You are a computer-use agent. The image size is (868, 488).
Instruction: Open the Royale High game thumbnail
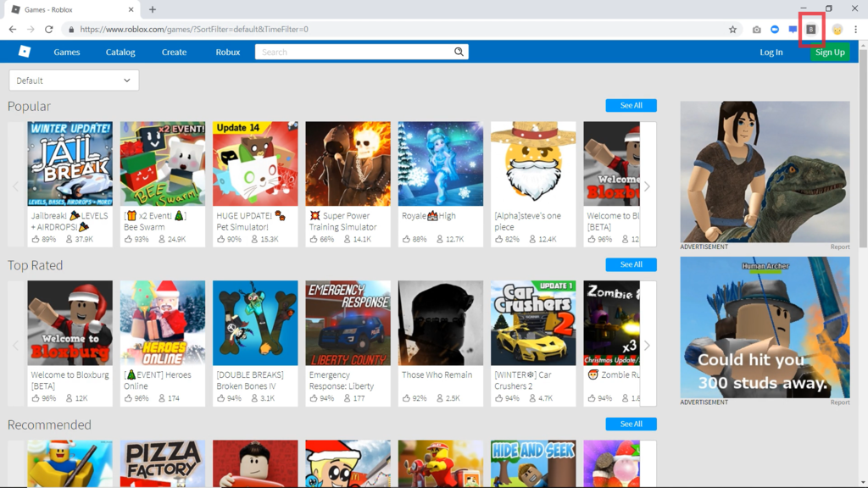pyautogui.click(x=441, y=164)
